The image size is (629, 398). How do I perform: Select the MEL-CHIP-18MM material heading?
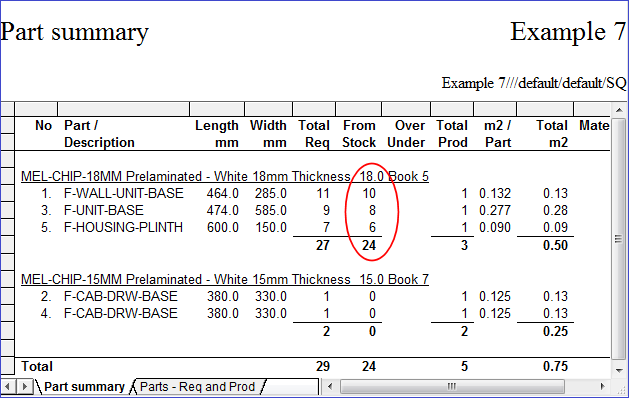(225, 177)
